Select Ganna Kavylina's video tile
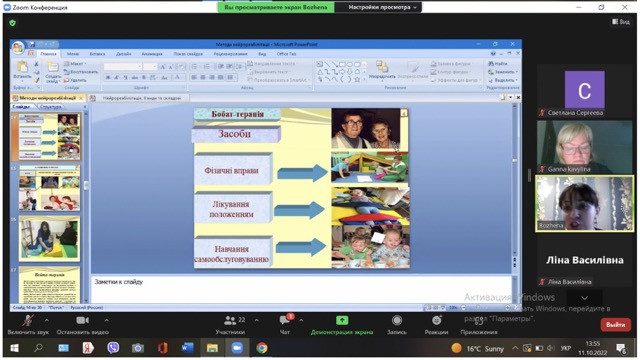 tap(585, 147)
